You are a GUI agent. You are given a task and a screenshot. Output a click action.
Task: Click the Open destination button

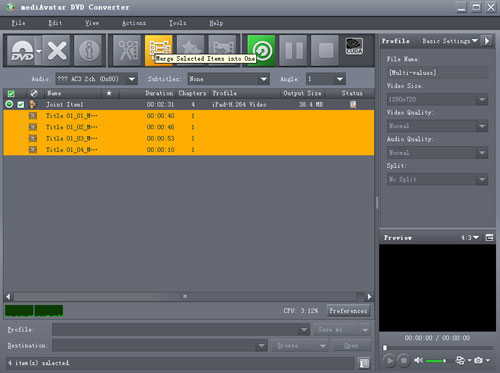tap(351, 346)
